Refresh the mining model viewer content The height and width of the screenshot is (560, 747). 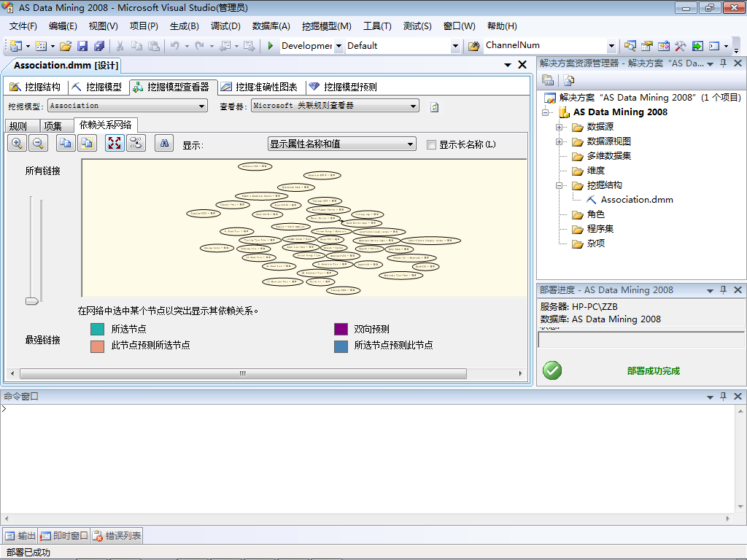point(435,107)
